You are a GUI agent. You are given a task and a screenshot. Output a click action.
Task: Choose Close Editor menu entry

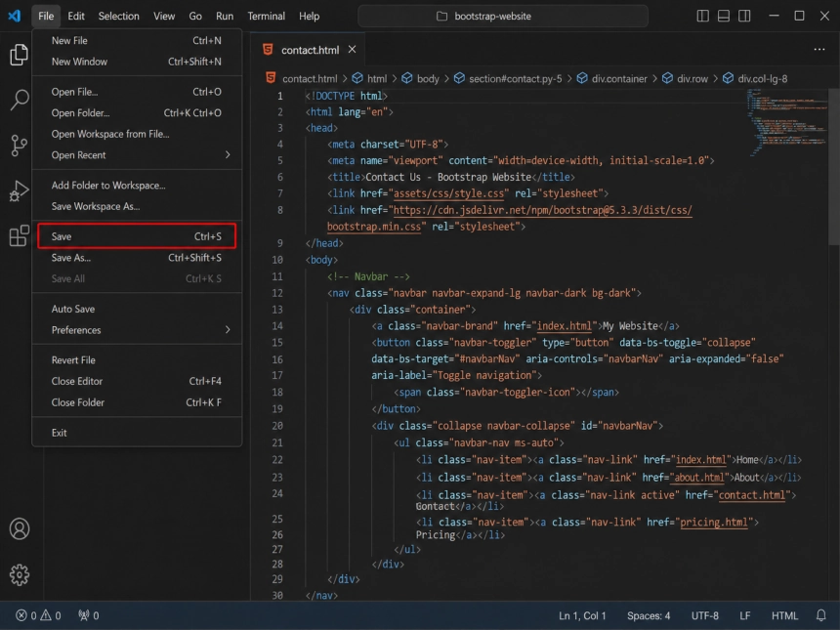click(x=137, y=382)
